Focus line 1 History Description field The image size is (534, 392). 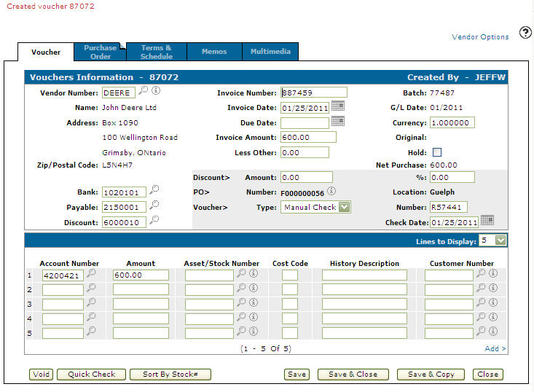click(x=364, y=275)
